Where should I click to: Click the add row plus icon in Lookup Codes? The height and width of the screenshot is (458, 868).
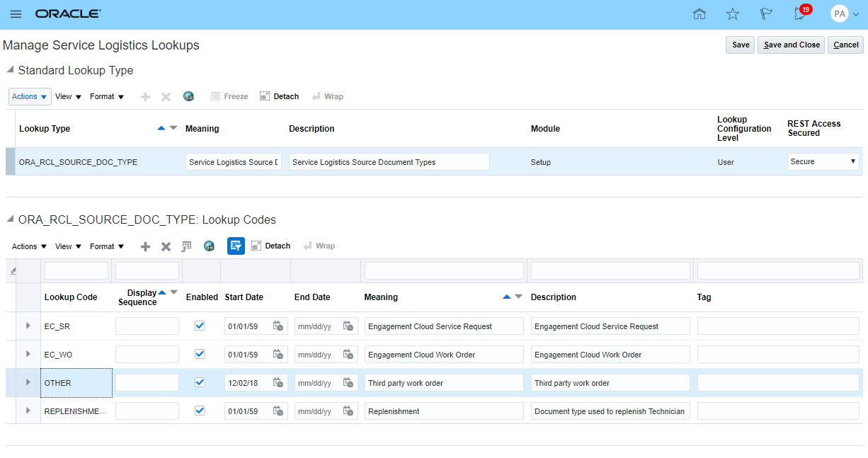coord(145,246)
